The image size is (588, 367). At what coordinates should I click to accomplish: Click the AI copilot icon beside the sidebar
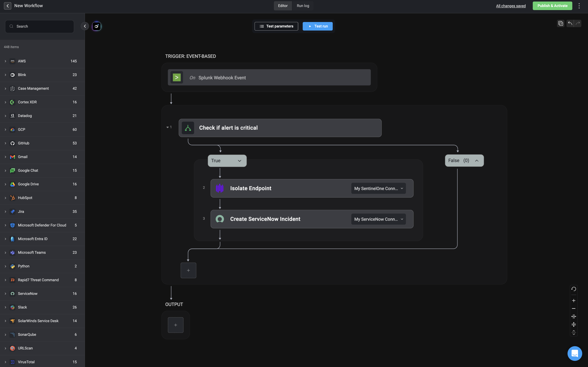[96, 26]
